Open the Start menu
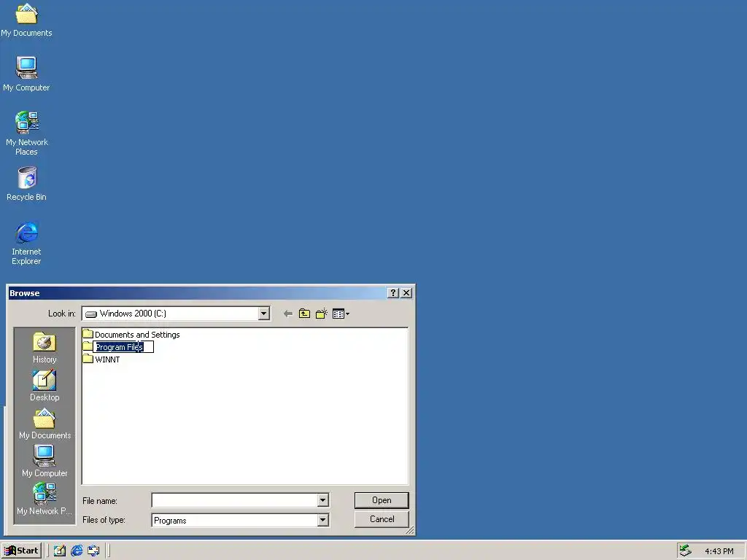Screen dimensions: 747x560 (21, 551)
